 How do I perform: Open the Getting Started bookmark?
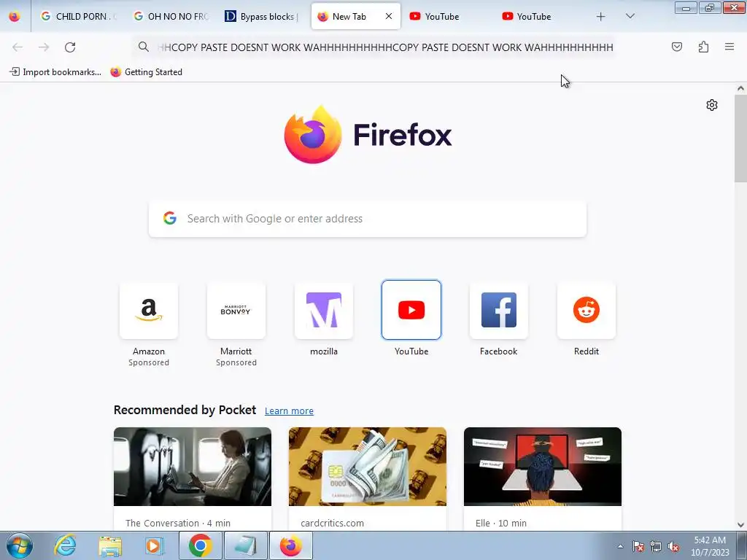pos(146,72)
